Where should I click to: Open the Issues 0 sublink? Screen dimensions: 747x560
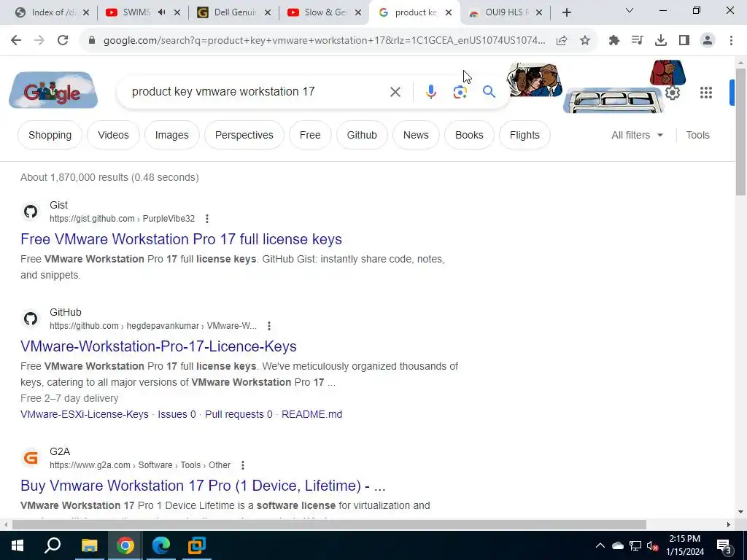pyautogui.click(x=177, y=414)
